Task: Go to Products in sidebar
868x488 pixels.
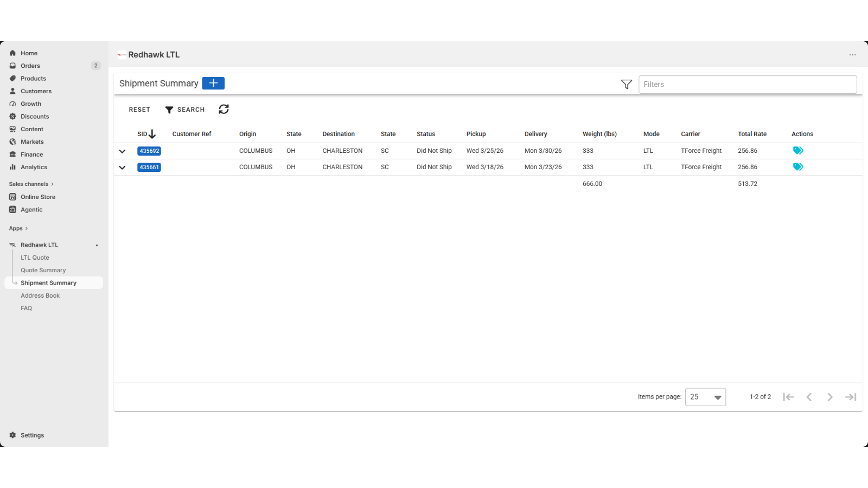Action: coord(33,79)
